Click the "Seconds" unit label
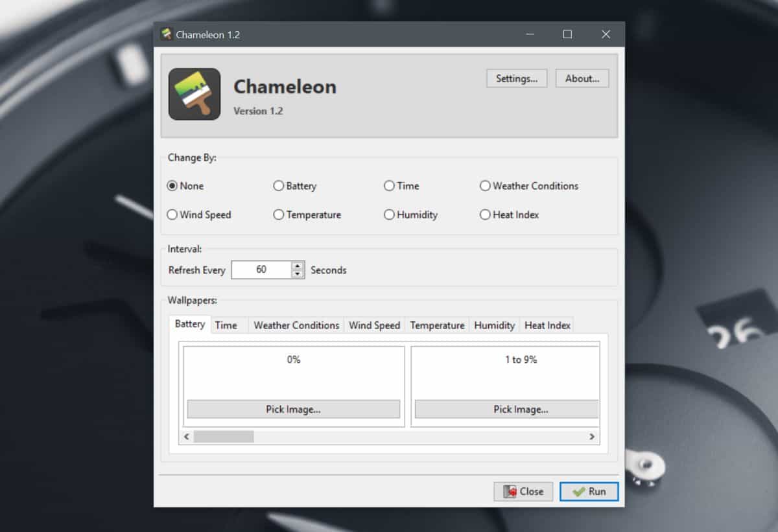Image resolution: width=778 pixels, height=532 pixels. click(329, 270)
